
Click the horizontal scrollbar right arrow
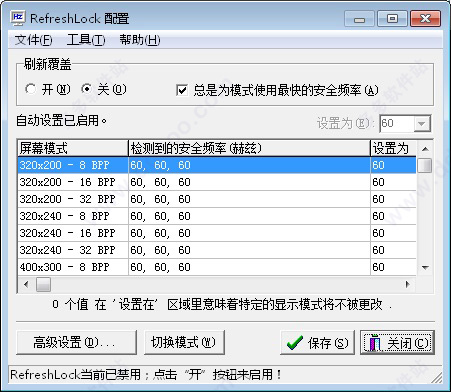click(408, 284)
